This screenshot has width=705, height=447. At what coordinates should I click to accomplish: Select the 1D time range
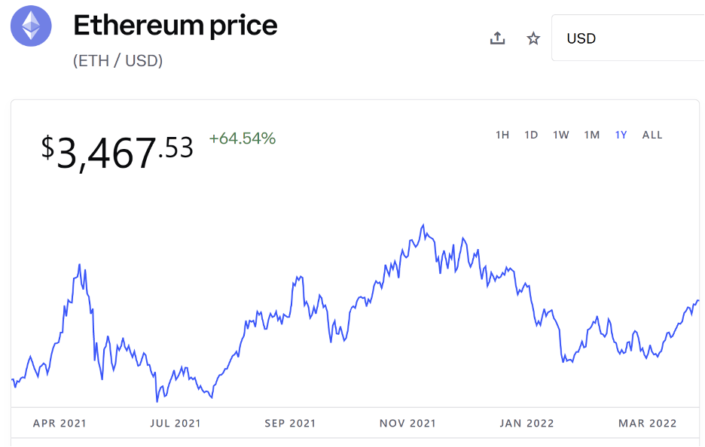532,135
